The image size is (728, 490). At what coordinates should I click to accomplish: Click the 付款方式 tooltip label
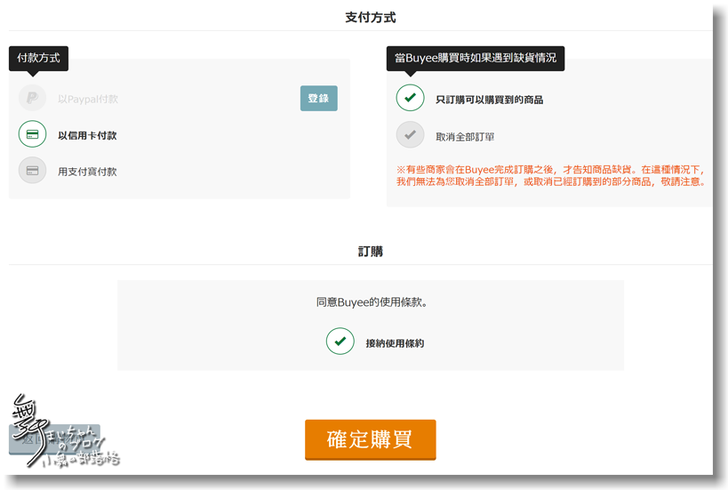(39, 58)
